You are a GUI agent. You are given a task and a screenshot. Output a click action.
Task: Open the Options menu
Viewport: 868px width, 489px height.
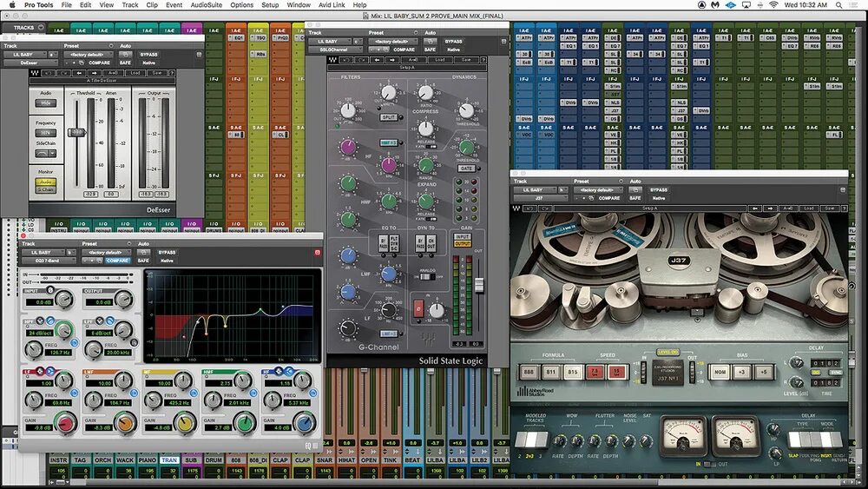(242, 5)
